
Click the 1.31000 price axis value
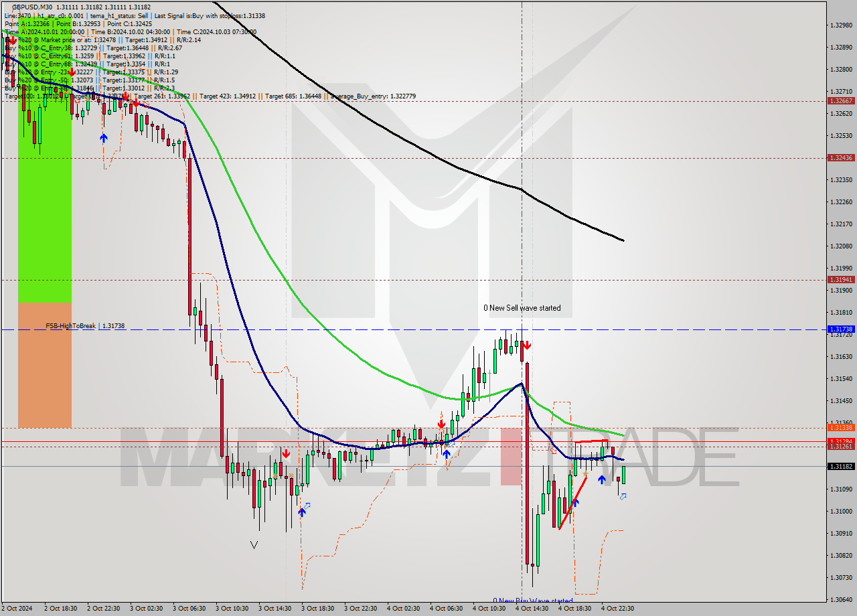tap(840, 512)
